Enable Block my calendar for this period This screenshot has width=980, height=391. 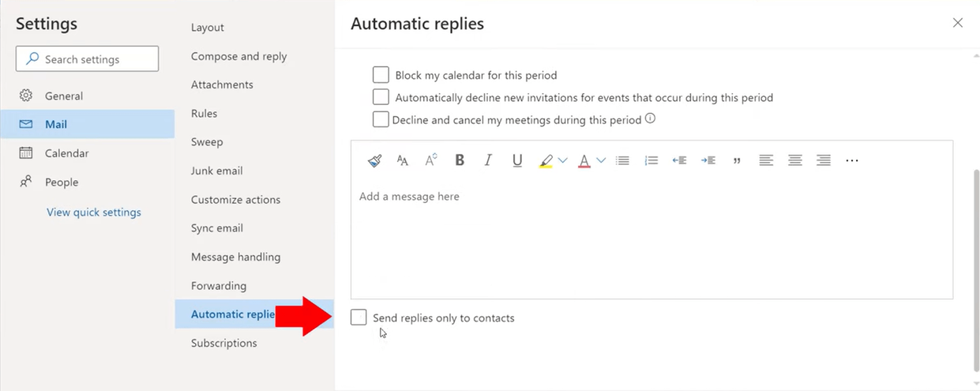click(x=380, y=75)
